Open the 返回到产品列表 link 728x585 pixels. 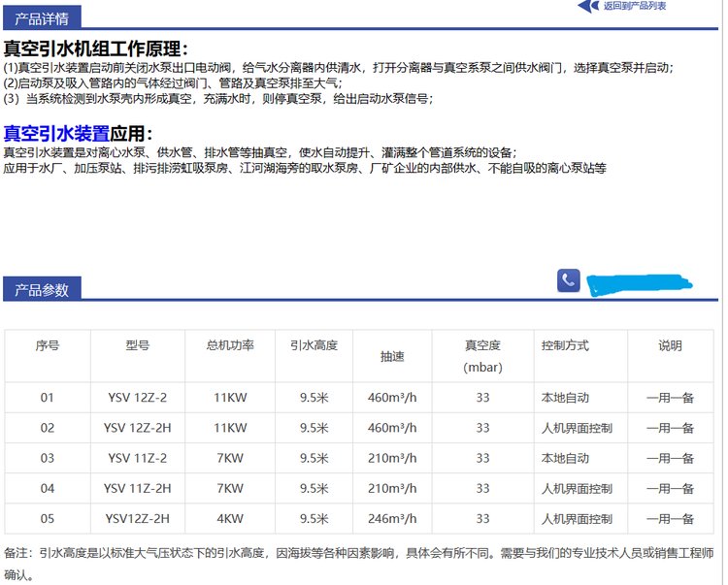coord(634,6)
